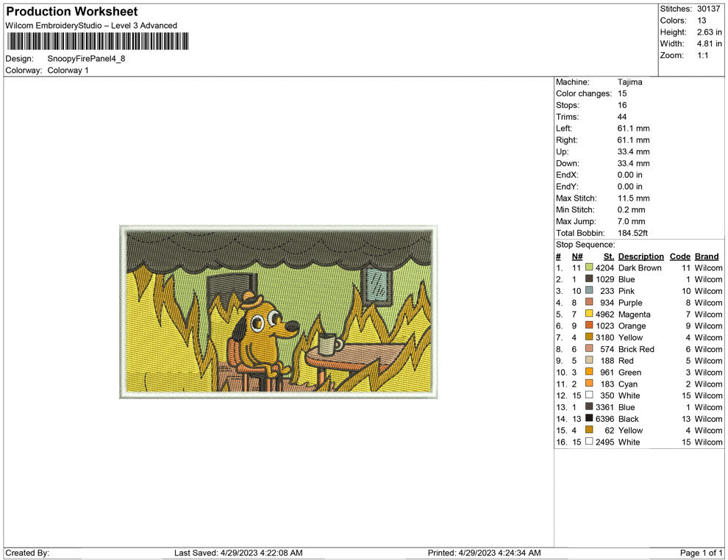The height and width of the screenshot is (560, 728).
Task: Click the N# column header
Action: tap(577, 256)
